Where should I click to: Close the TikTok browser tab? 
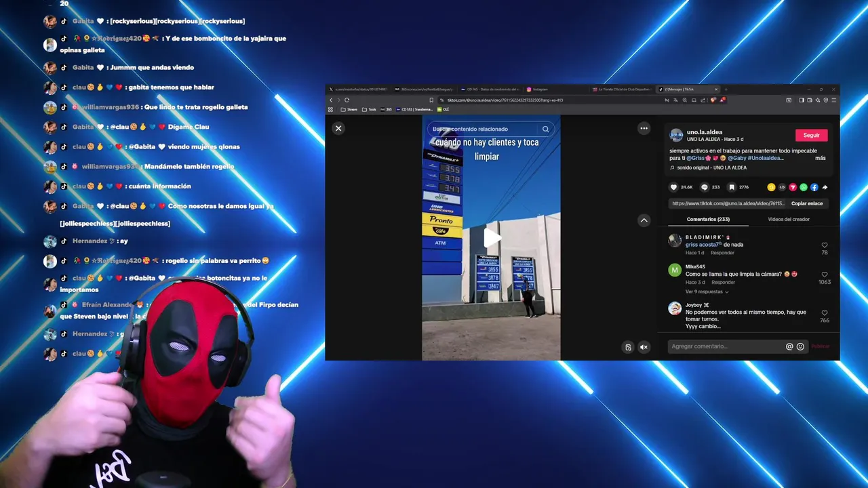point(716,89)
